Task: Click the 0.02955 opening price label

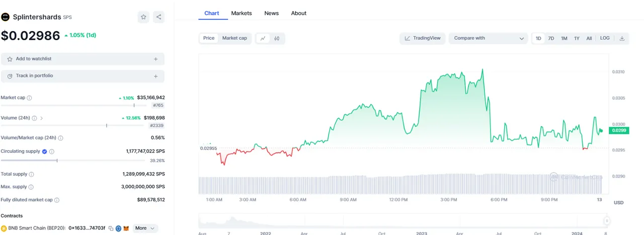Action: coord(209,148)
